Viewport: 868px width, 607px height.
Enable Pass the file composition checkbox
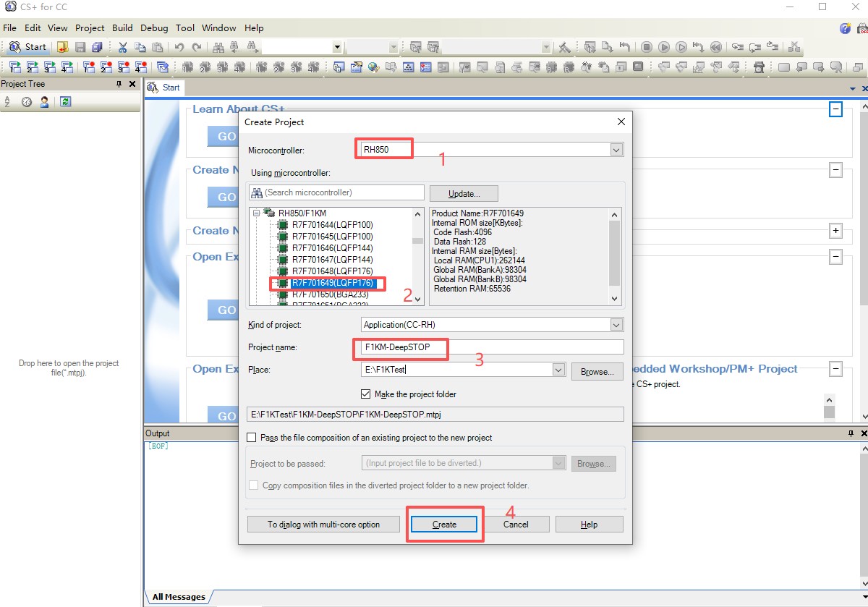pyautogui.click(x=252, y=438)
